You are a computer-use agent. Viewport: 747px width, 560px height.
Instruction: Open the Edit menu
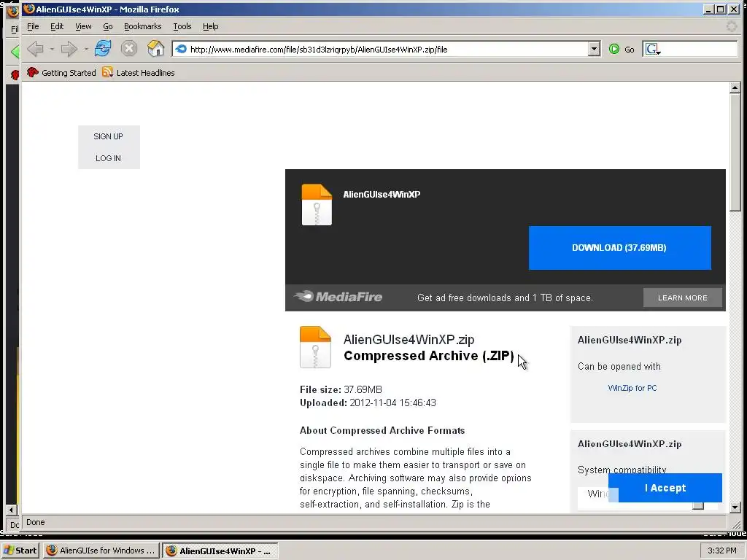point(57,26)
